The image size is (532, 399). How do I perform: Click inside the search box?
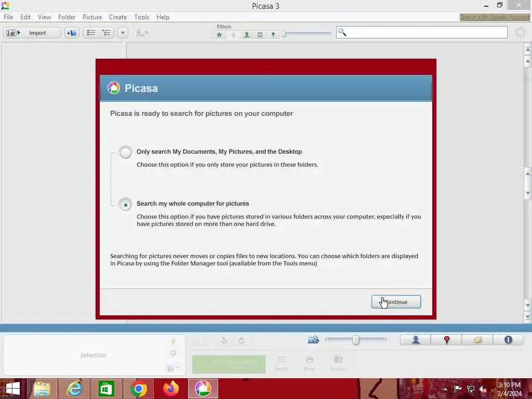(422, 33)
